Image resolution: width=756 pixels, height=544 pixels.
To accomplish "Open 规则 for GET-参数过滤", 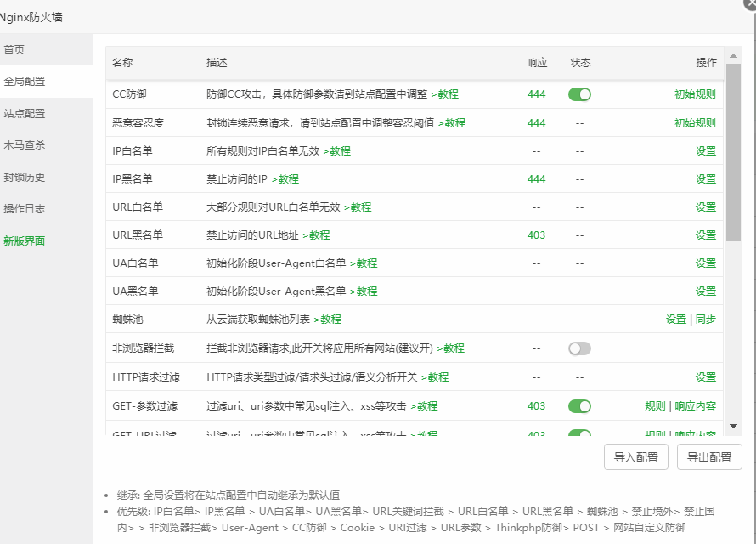I will coord(655,406).
